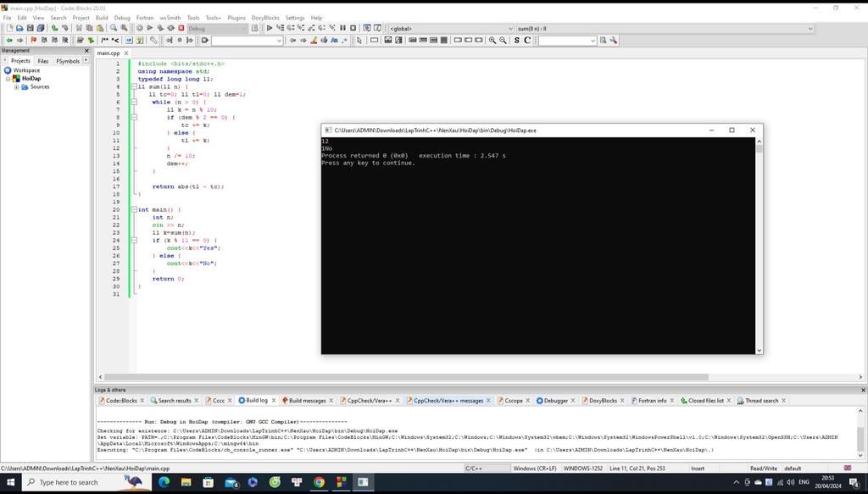Click the Save all files icon
The width and height of the screenshot is (868, 494).
41,28
